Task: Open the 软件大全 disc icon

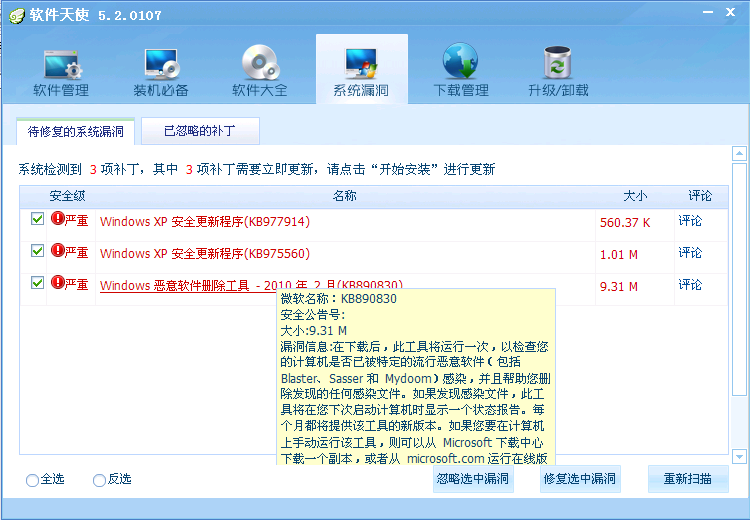Action: [x=260, y=71]
